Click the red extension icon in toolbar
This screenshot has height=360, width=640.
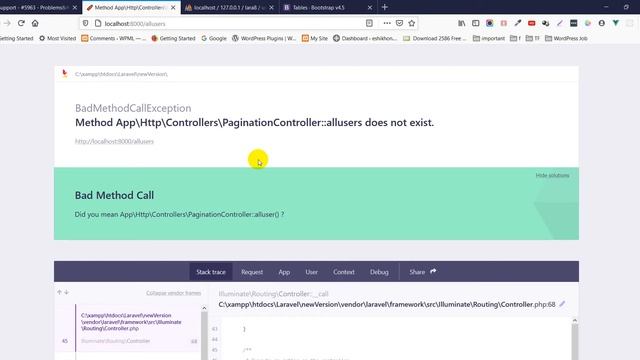531,23
